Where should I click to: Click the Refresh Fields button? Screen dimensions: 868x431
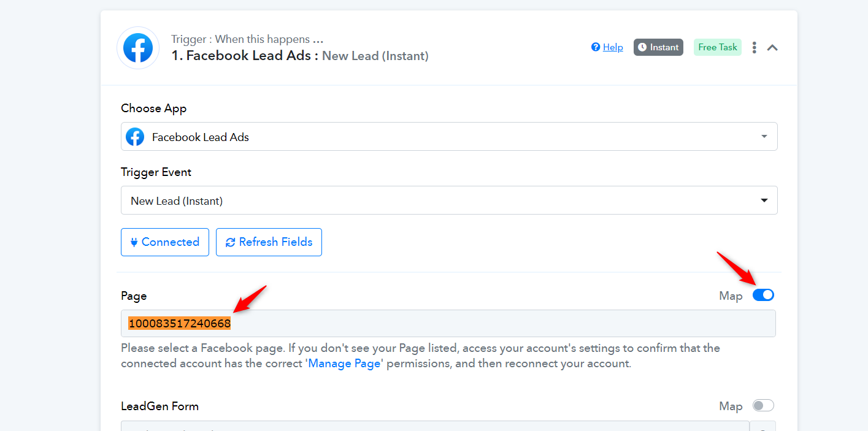[x=269, y=242]
